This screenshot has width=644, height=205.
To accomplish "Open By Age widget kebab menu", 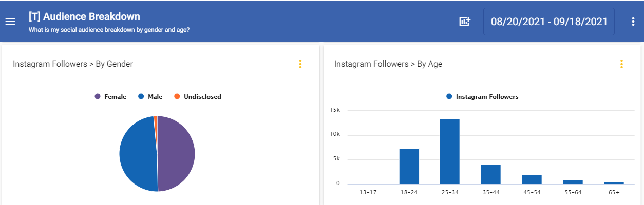I will 621,64.
